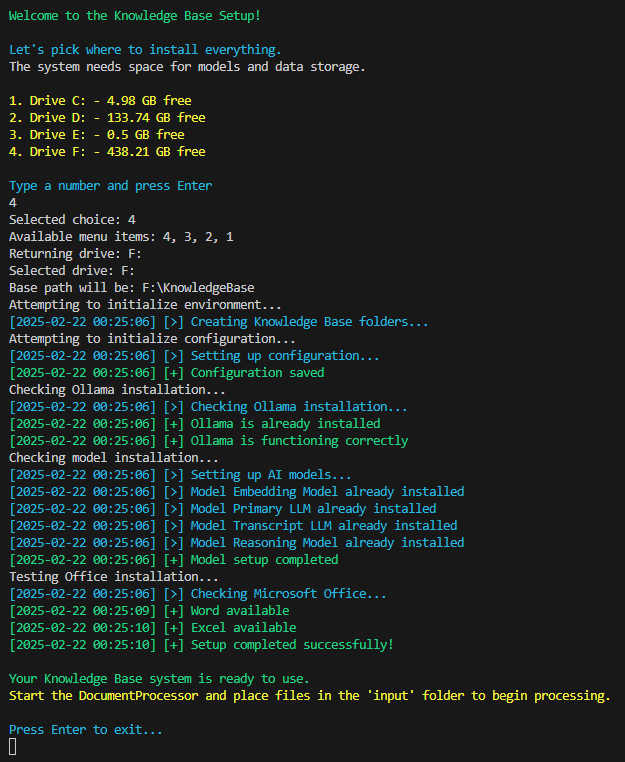Click the 'Base path will be: F:\KnowledgeBase' line
The image size is (625, 762).
point(131,287)
